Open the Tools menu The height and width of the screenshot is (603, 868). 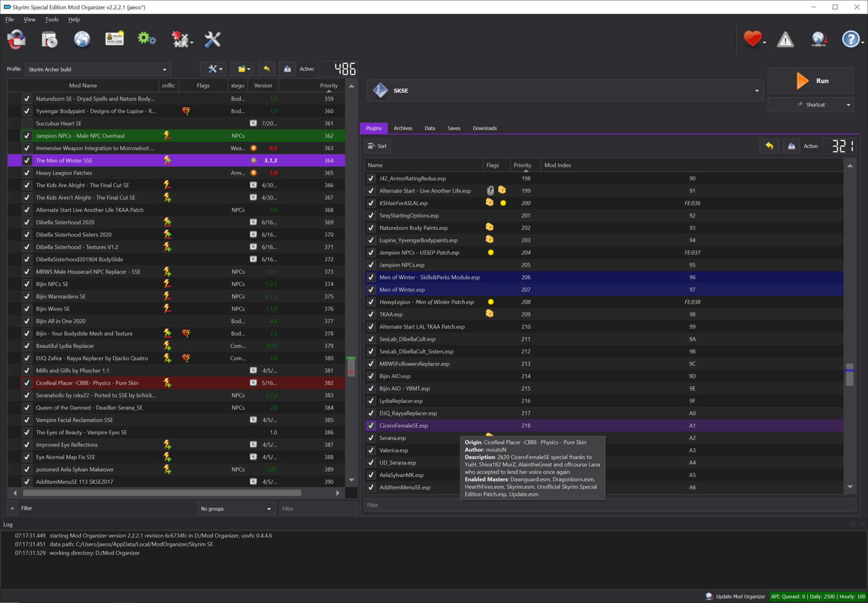[x=52, y=19]
